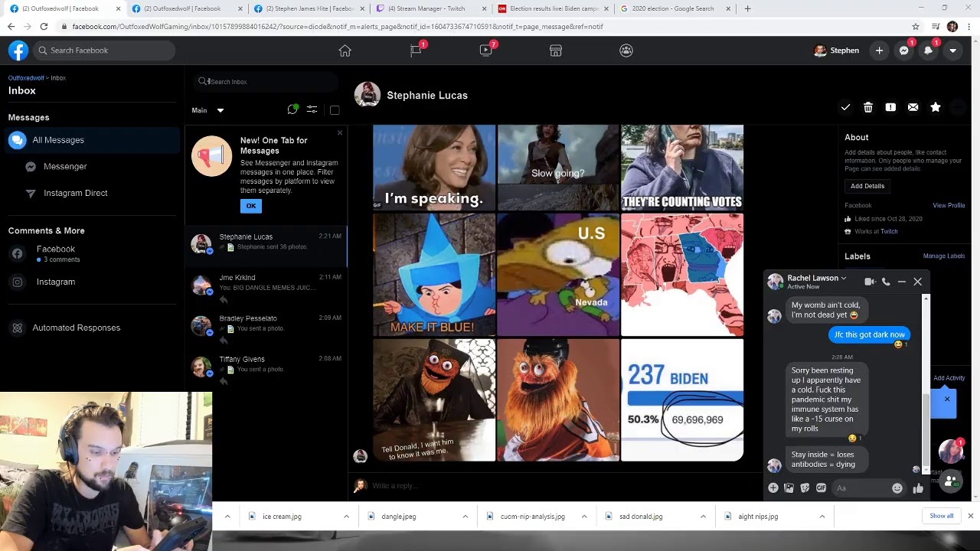Open the Messenger icon in the header

pos(903,51)
